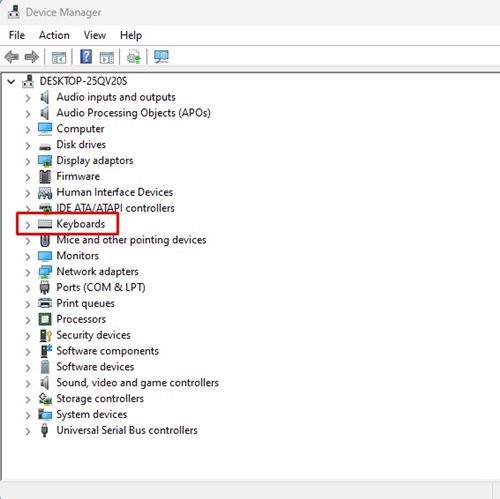Image resolution: width=500 pixels, height=499 pixels.
Task: Select the Processors tree entry
Action: click(x=81, y=319)
